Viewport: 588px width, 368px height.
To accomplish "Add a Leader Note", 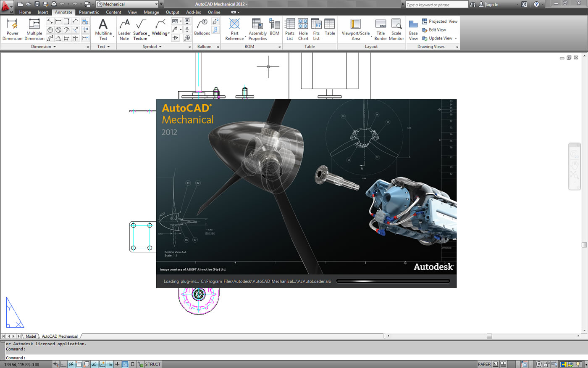I will click(124, 29).
